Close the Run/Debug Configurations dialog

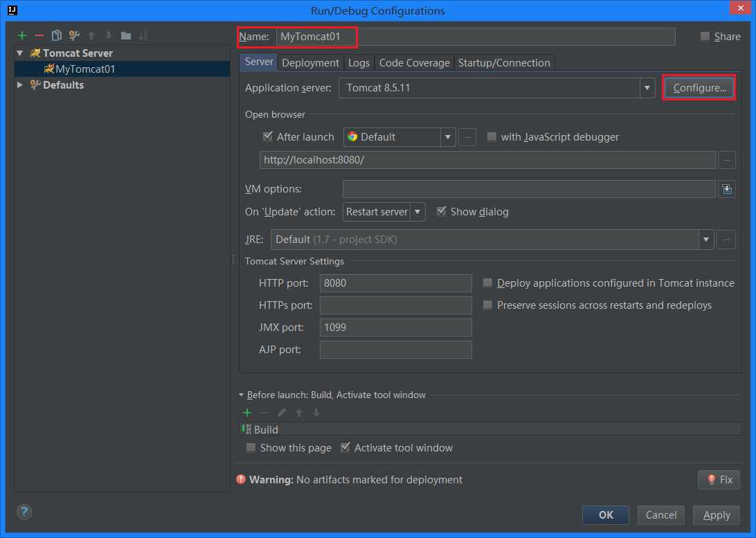pos(740,8)
